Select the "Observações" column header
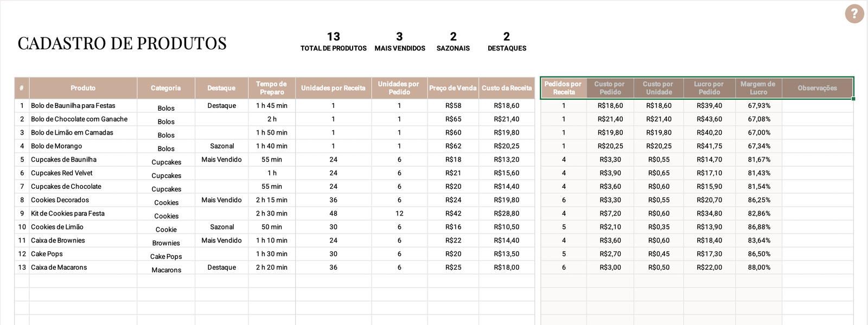The image size is (868, 325). (x=818, y=88)
